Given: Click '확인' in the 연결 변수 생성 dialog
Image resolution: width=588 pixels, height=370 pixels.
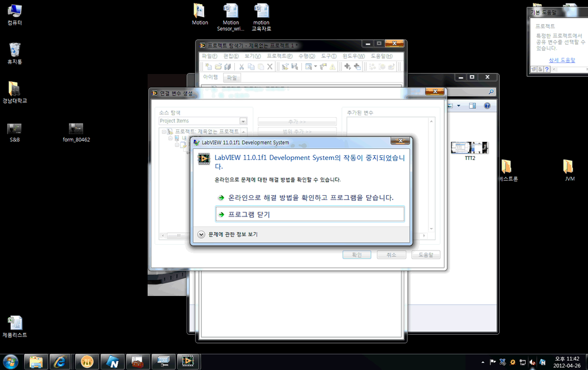Looking at the screenshot, I should click(357, 255).
